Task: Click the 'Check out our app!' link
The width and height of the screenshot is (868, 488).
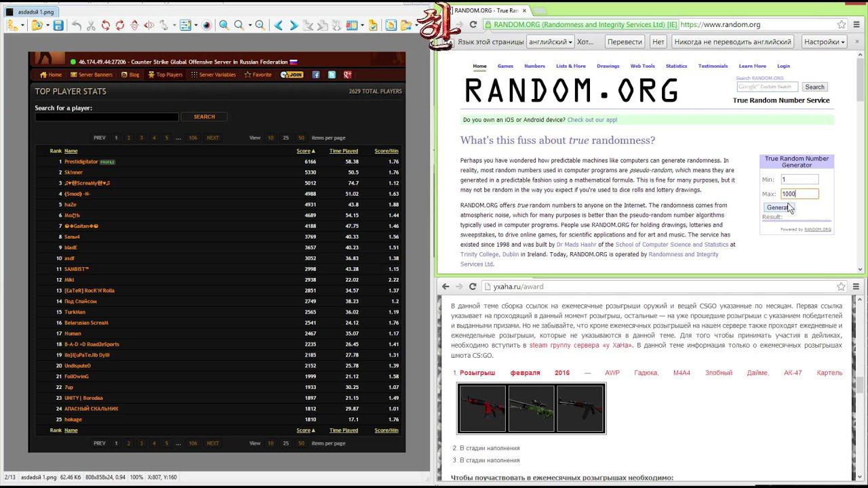Action: point(592,120)
